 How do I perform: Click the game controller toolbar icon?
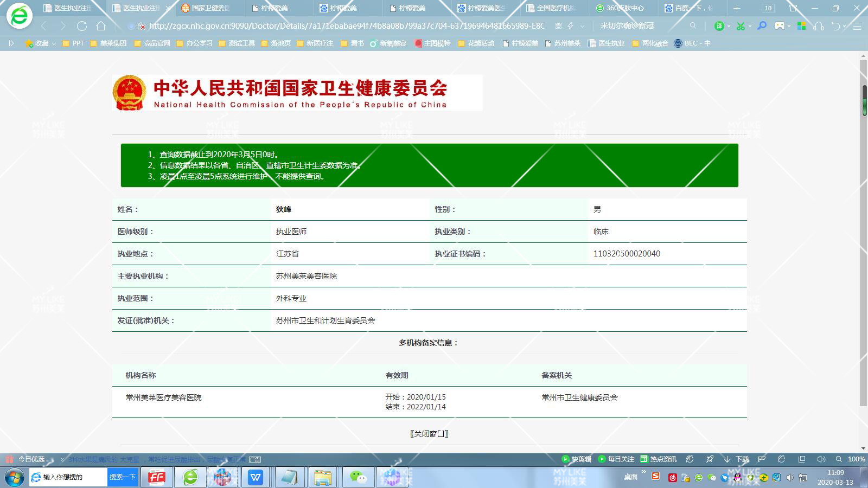[x=780, y=26]
